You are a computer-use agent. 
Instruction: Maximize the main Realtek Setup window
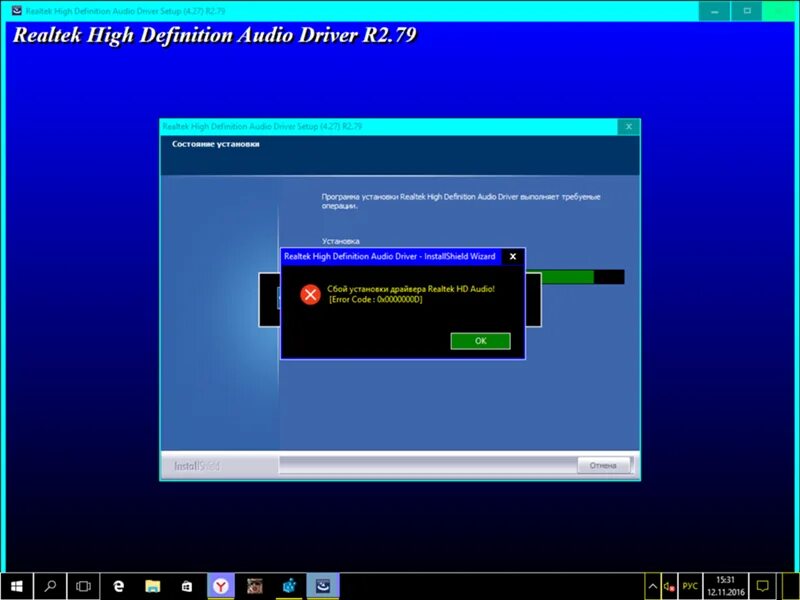[747, 11]
